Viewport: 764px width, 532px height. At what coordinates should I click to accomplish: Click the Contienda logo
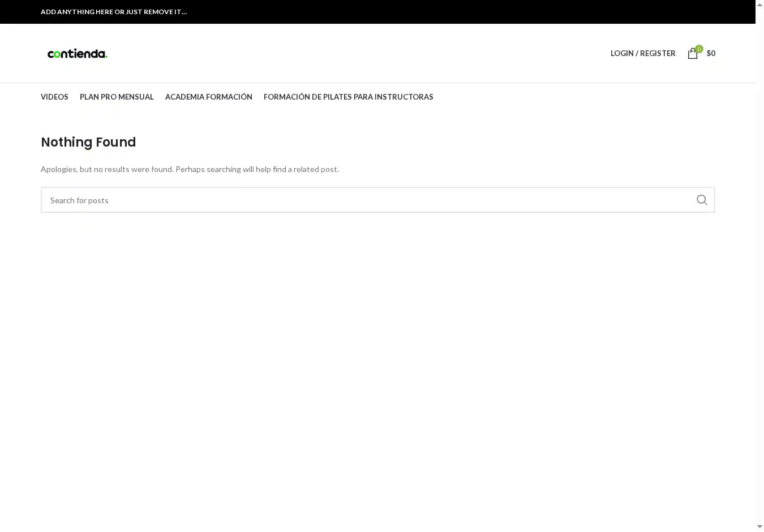[77, 54]
